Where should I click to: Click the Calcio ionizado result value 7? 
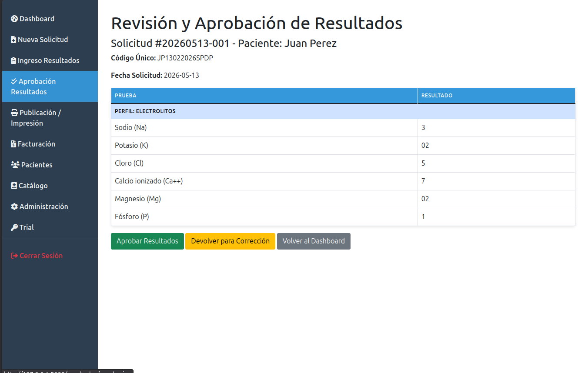423,181
